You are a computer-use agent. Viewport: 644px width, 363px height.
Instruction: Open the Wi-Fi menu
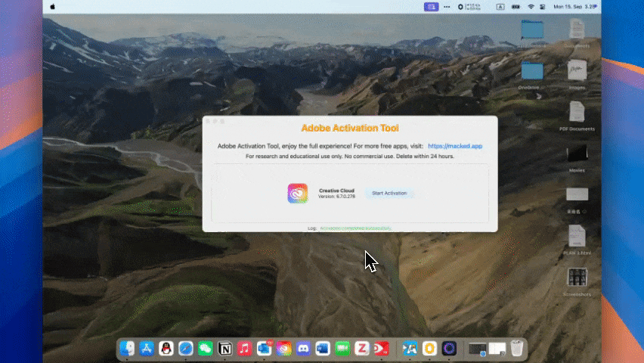click(x=531, y=7)
